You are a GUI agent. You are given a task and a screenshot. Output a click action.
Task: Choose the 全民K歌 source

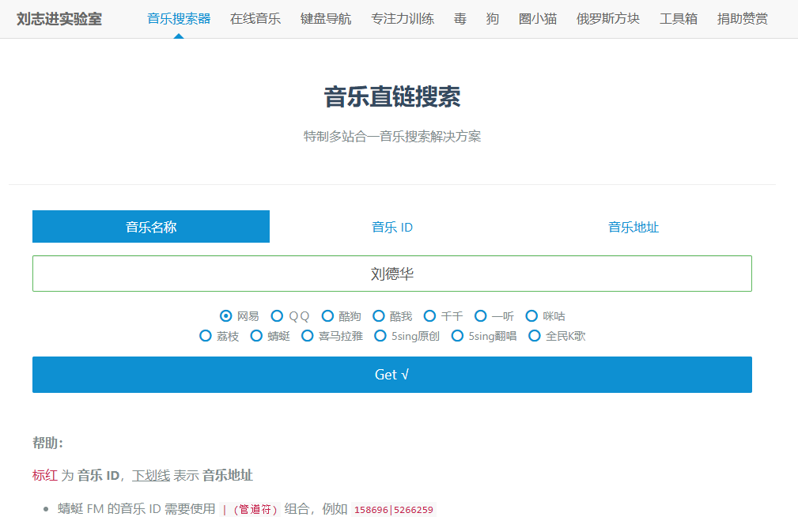click(535, 336)
